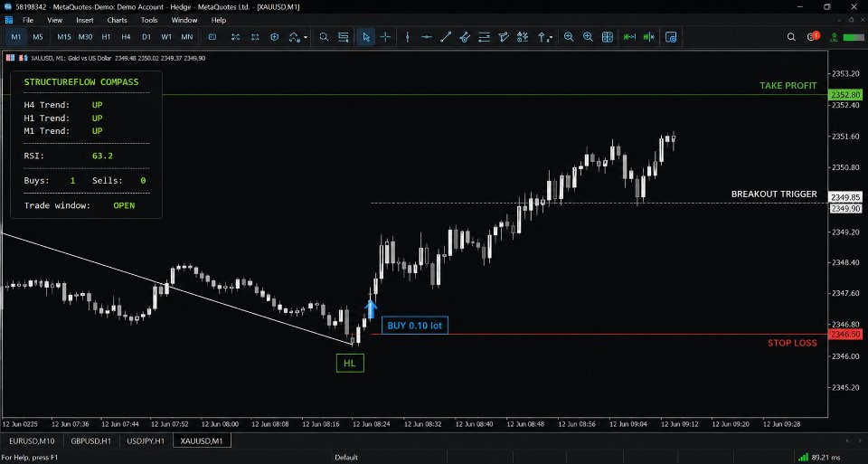Click the BUY 0.10 lot order label
The image size is (868, 464).
click(x=415, y=326)
